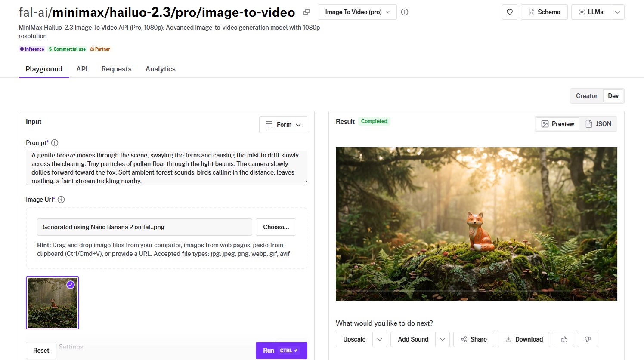Open the Analytics tab
644x360 pixels.
click(x=160, y=69)
